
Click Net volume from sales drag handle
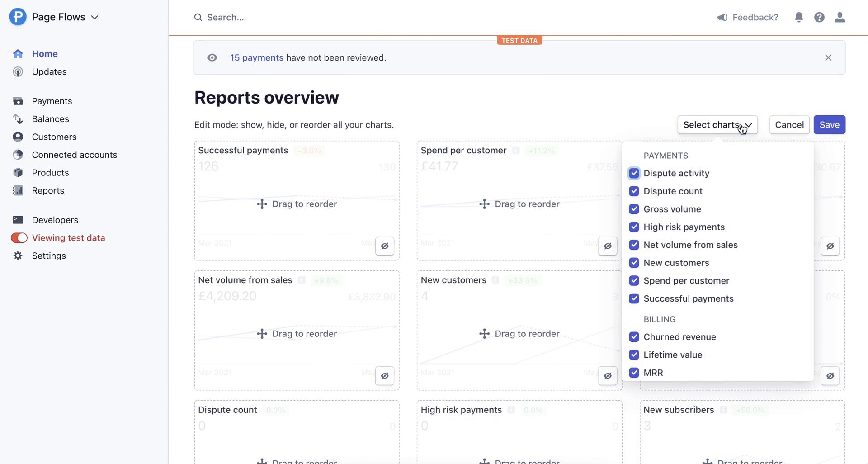(262, 334)
